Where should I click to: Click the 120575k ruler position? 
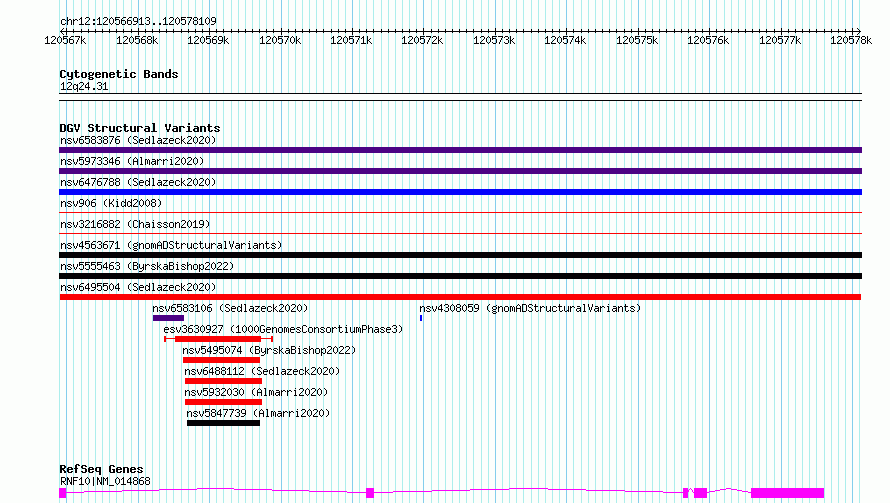pos(637,40)
